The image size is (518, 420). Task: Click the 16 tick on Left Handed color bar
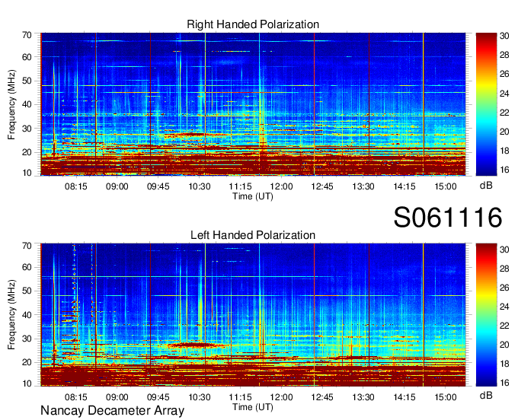pos(504,383)
